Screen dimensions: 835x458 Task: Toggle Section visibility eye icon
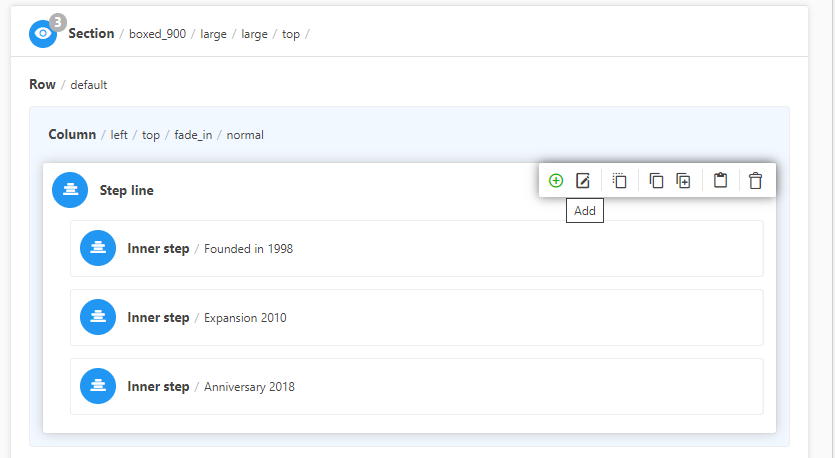tap(43, 34)
